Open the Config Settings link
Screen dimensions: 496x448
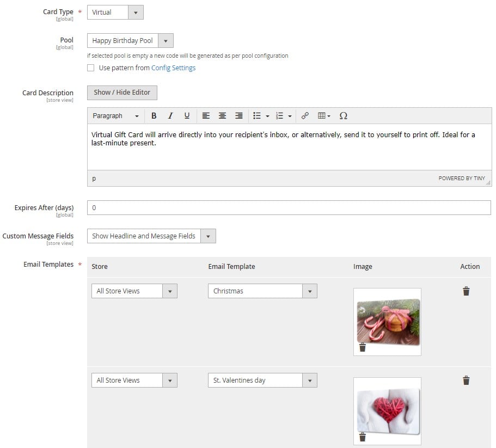173,67
